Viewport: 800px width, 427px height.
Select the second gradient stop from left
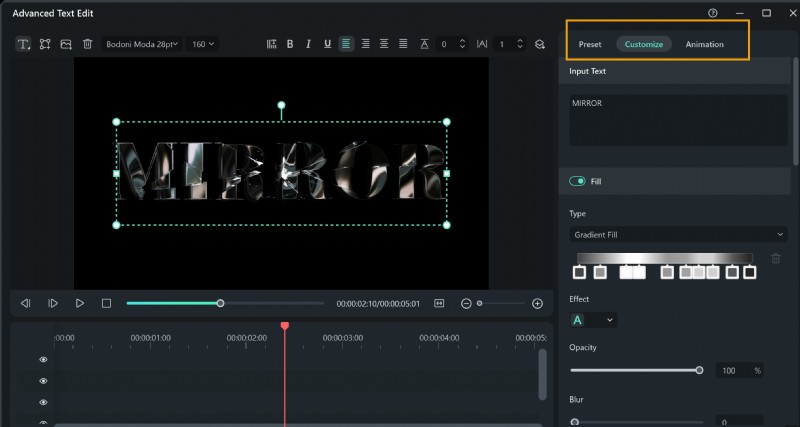(600, 272)
